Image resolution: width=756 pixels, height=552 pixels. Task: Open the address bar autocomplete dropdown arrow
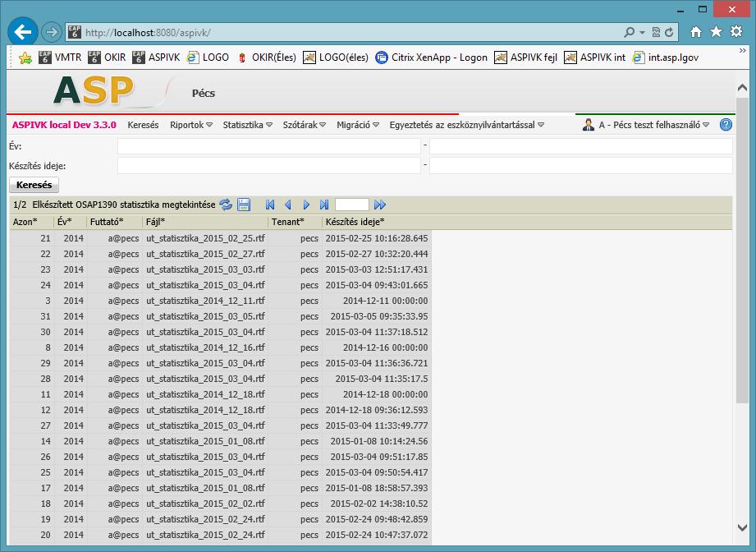point(642,32)
